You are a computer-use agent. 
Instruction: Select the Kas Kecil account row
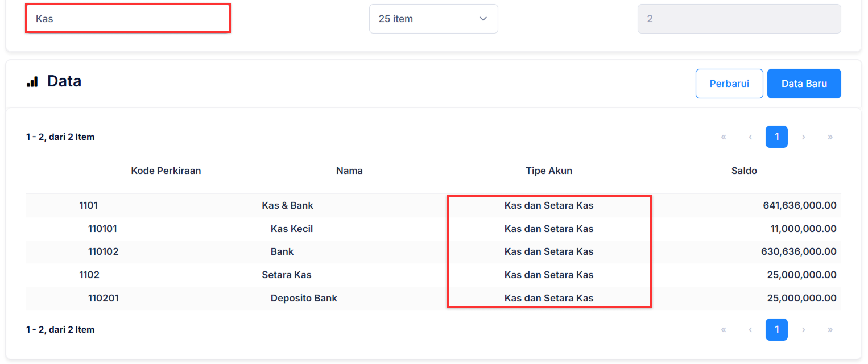[x=287, y=229]
